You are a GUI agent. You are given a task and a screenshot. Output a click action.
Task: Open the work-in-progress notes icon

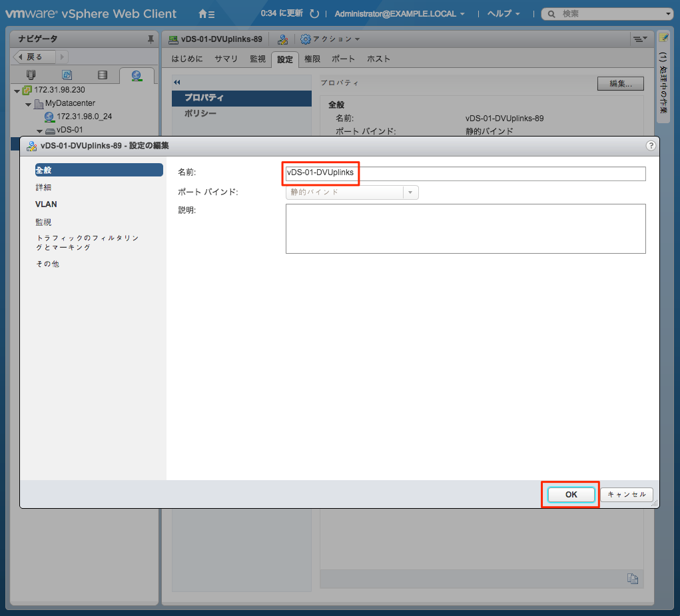pyautogui.click(x=663, y=38)
